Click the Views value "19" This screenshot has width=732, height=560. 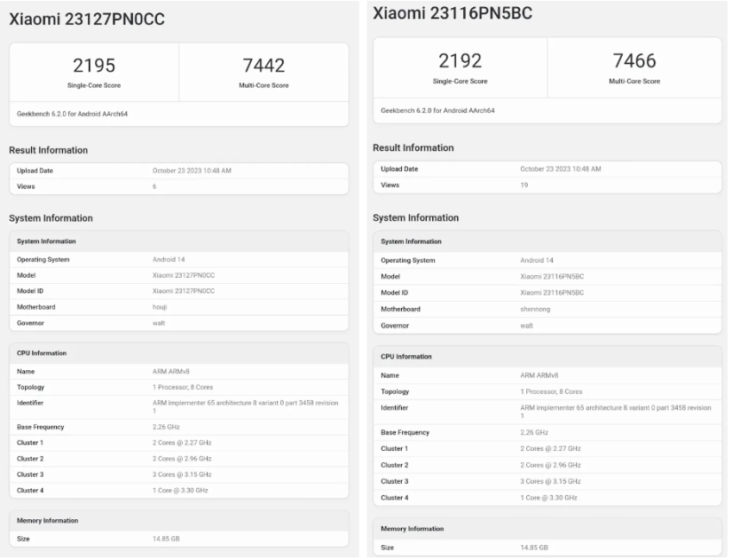pos(524,185)
